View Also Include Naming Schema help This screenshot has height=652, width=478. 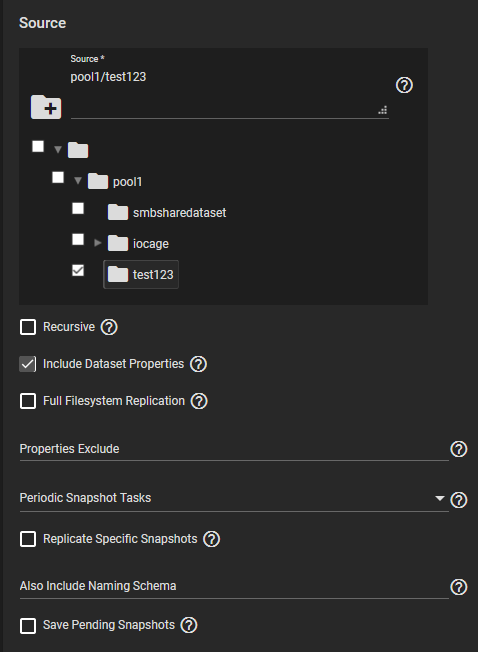459,587
